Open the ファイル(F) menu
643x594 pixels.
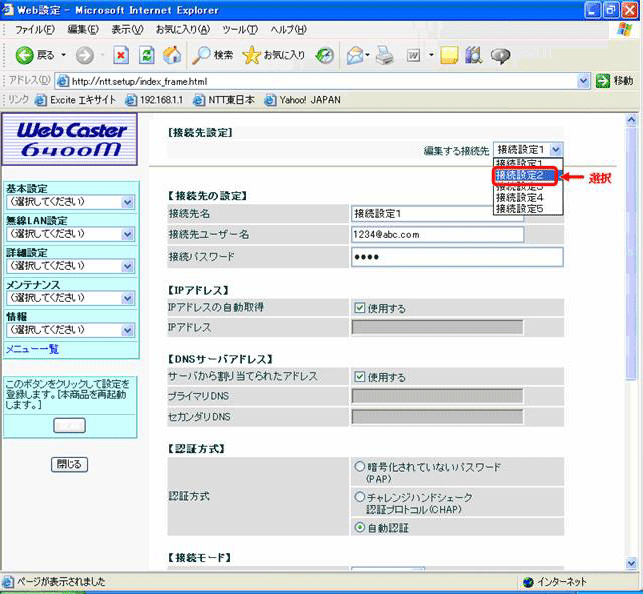tap(34, 30)
